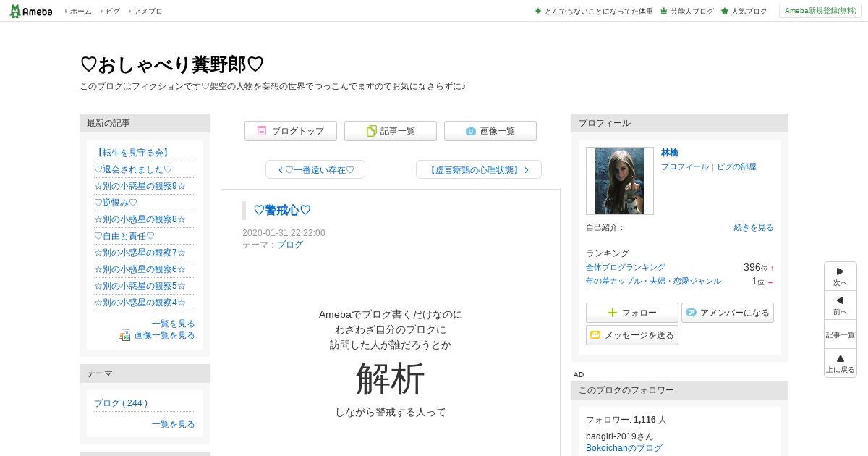Open profile name 林檎
This screenshot has height=456, width=868.
(670, 153)
